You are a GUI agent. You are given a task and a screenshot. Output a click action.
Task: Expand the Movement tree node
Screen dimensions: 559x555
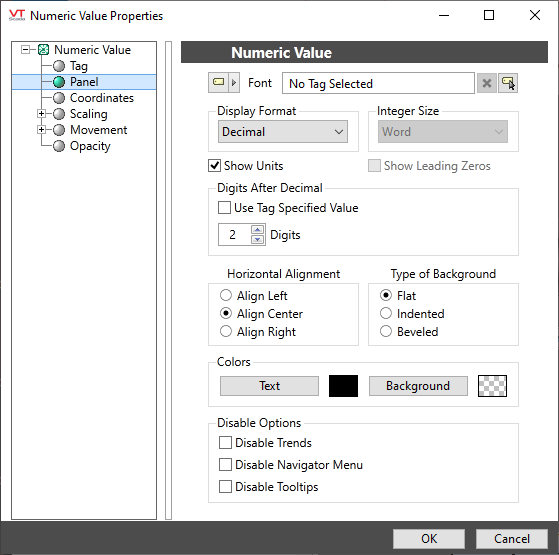(x=41, y=130)
